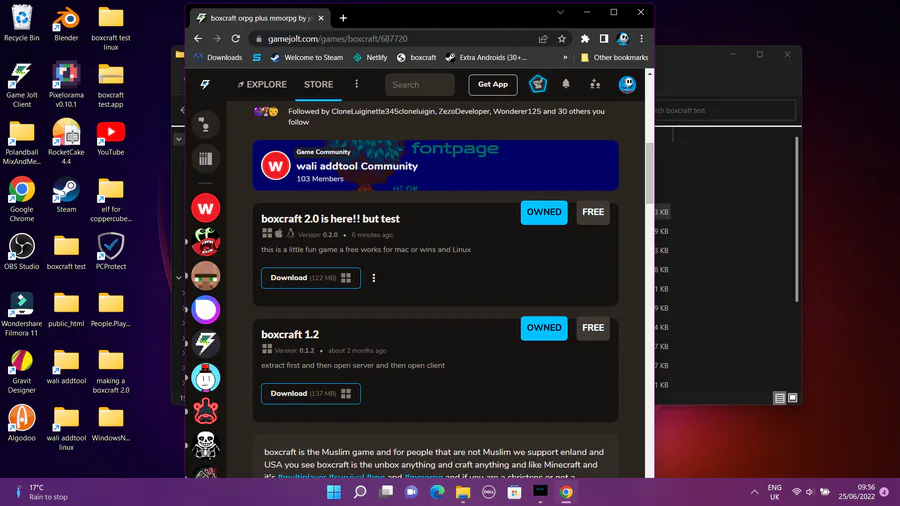The height and width of the screenshot is (506, 900).
Task: Show hidden system tray icons
Action: 754,492
